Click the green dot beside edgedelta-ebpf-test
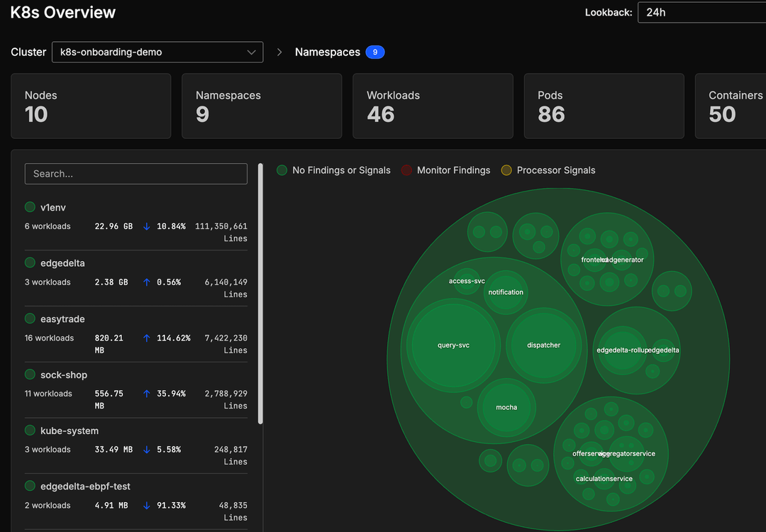This screenshot has height=532, width=766. pyautogui.click(x=30, y=486)
